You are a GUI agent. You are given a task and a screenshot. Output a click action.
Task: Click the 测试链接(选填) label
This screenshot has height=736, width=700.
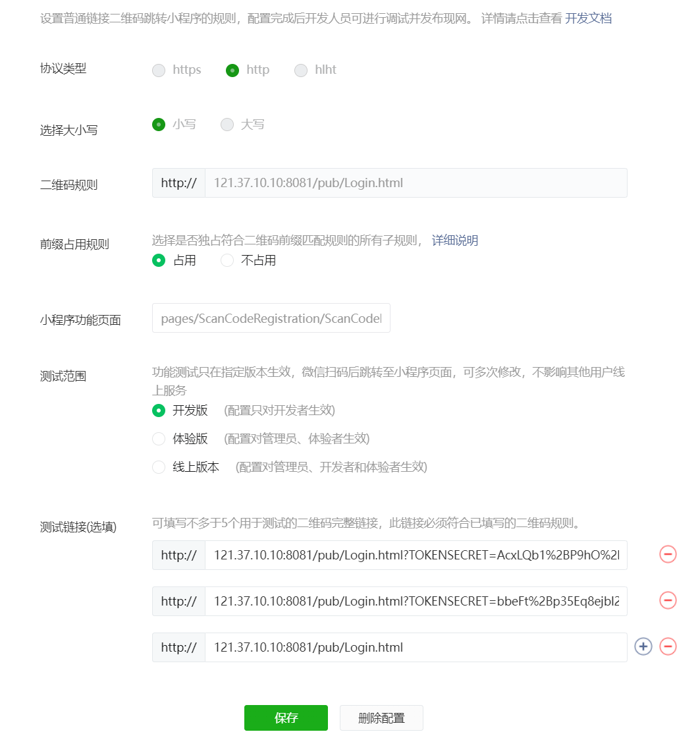coord(78,527)
